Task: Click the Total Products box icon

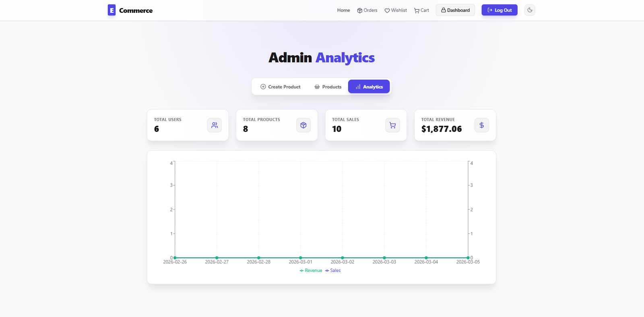Action: [303, 125]
